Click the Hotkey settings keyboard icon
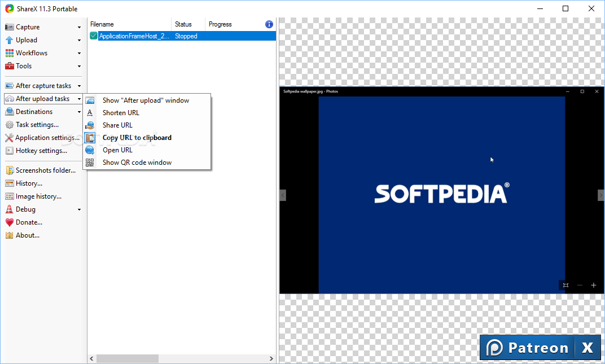Image resolution: width=605 pixels, height=364 pixels. (x=9, y=151)
